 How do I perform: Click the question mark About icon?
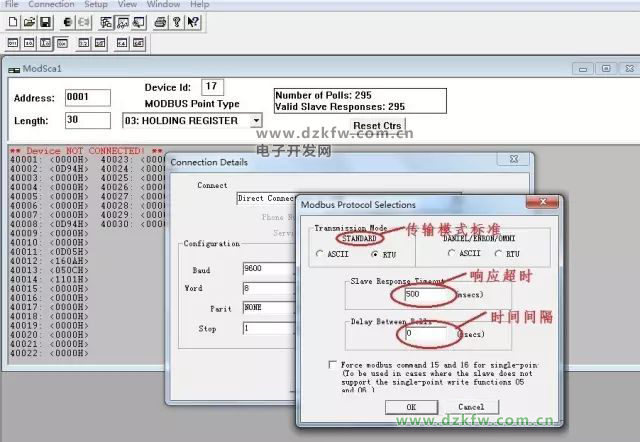(176, 22)
